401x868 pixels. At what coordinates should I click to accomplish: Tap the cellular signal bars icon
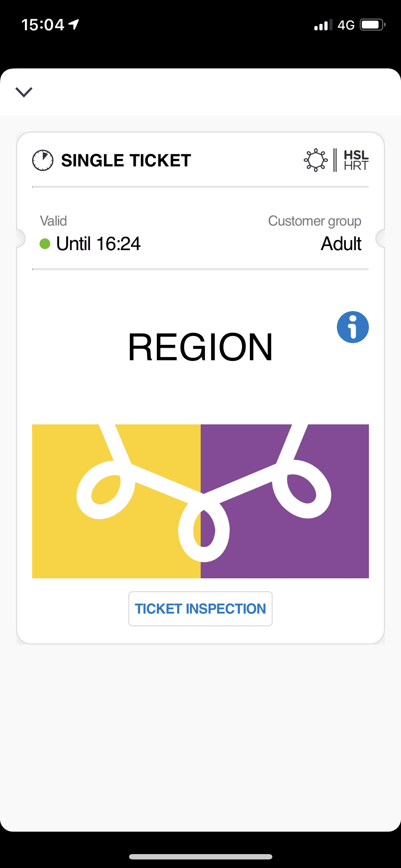click(x=323, y=25)
